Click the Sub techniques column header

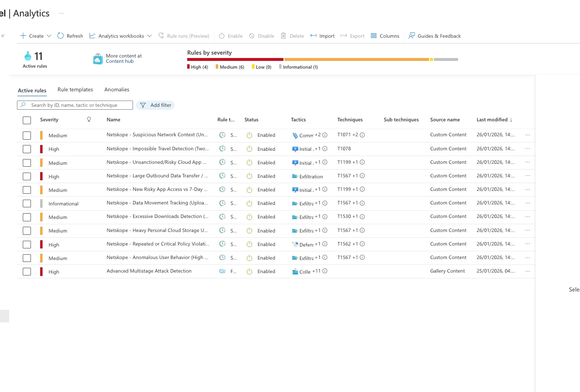pyautogui.click(x=402, y=120)
